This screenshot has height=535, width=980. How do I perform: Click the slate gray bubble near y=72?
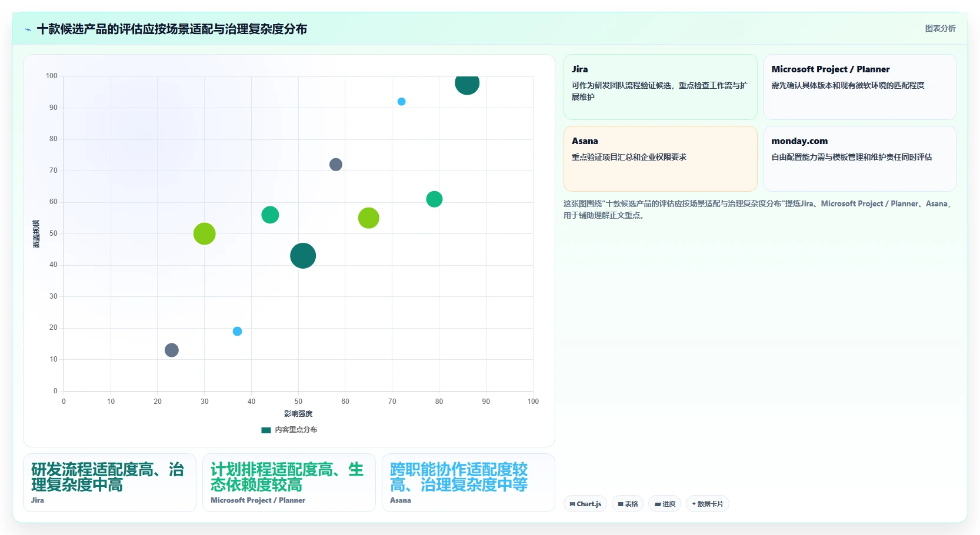point(336,165)
